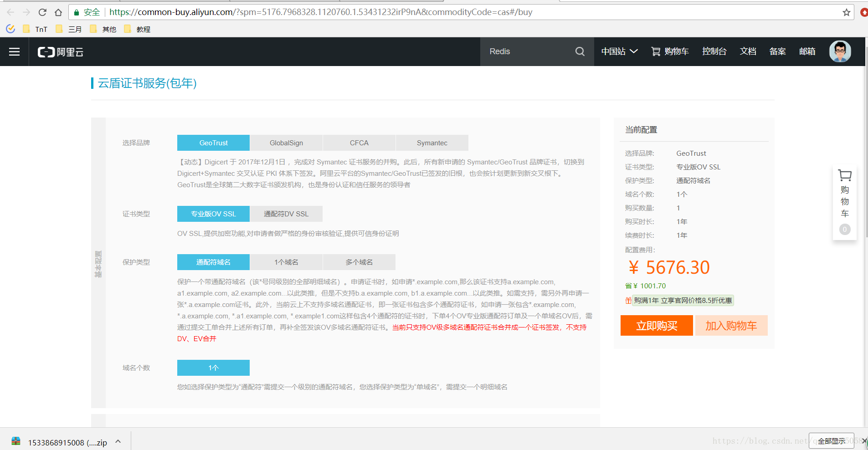Choose 专业版OV SSL certificate type
The height and width of the screenshot is (450, 868).
[x=213, y=214]
